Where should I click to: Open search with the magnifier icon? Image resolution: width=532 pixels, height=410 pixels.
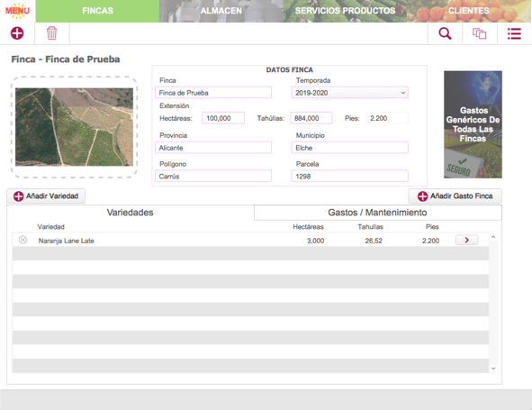[x=445, y=33]
